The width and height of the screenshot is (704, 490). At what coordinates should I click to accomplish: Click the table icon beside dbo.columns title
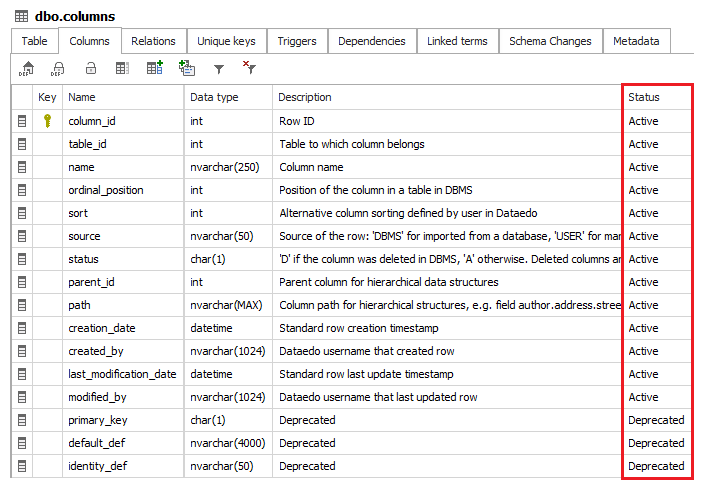tap(21, 17)
